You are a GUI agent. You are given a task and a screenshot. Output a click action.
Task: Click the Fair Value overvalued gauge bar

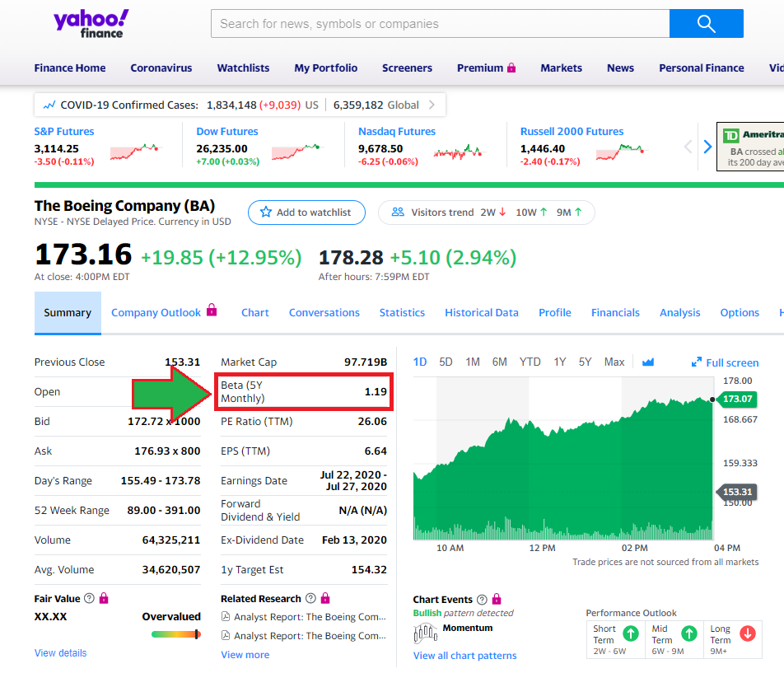click(x=176, y=634)
